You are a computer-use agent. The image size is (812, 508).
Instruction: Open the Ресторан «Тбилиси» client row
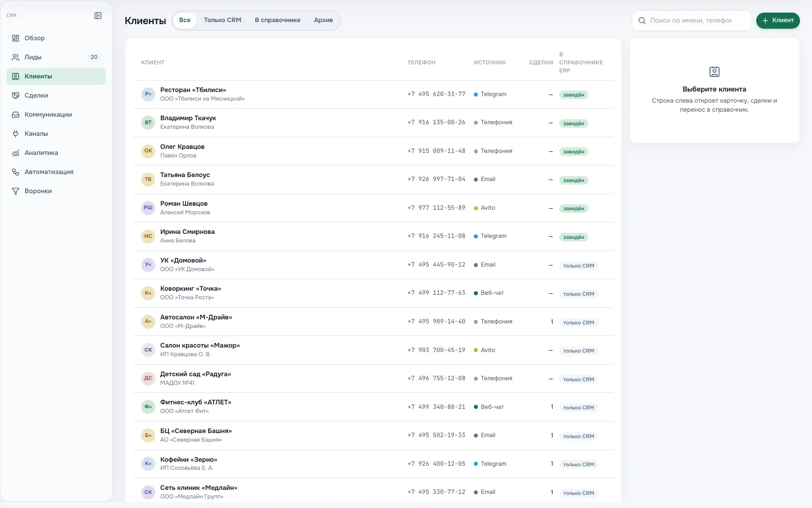pos(373,95)
